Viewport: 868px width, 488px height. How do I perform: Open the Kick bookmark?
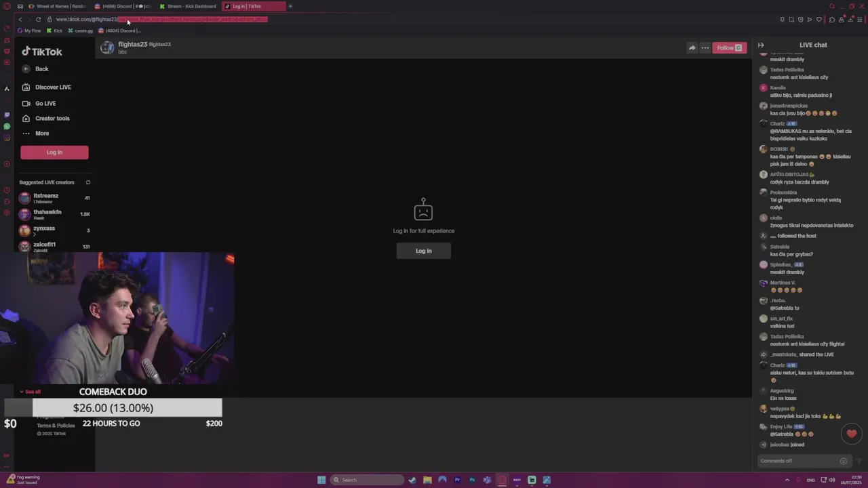(54, 30)
